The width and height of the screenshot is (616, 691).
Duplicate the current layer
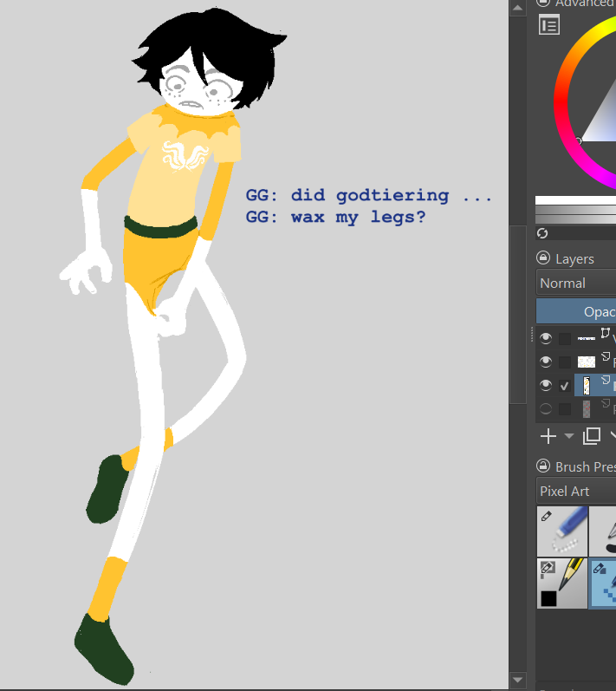click(x=592, y=436)
